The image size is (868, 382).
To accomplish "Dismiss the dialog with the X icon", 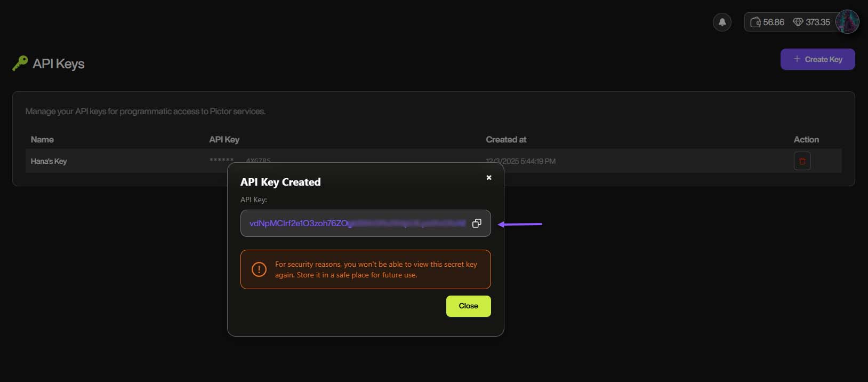I will pos(488,178).
